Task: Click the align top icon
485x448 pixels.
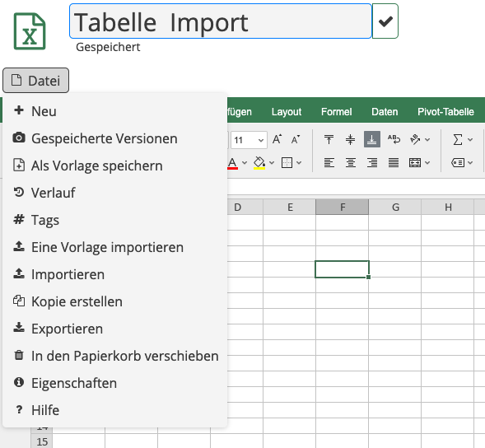Action: tap(329, 139)
